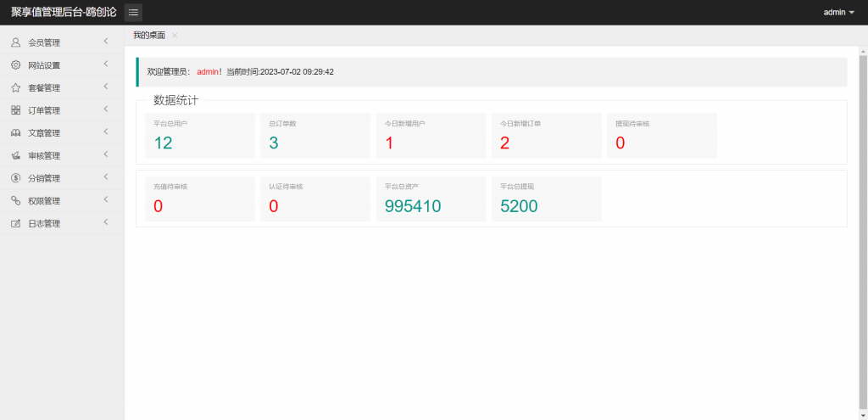Screen dimensions: 868x420
Task: Click the 文章管理 book icon
Action: 16,133
